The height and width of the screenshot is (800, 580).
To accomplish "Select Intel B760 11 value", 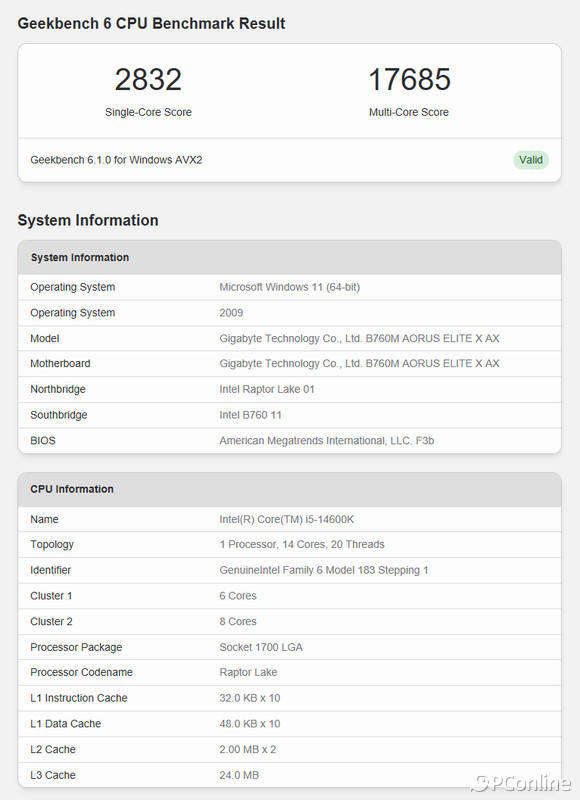I will tap(250, 415).
